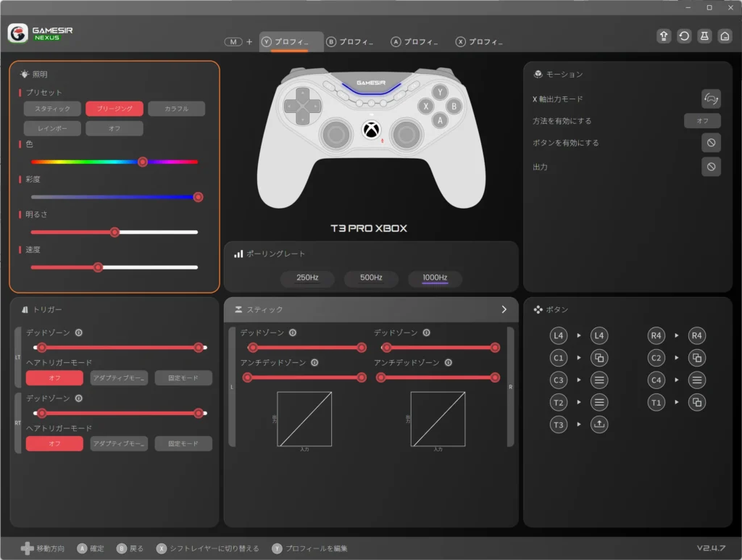The height and width of the screenshot is (560, 742).
Task: Click the C4 button icon
Action: 656,380
